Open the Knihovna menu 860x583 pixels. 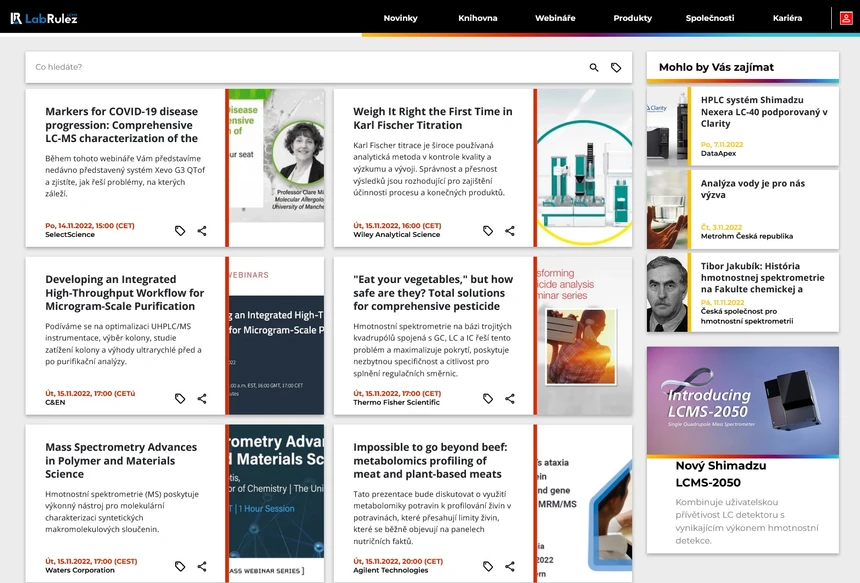[478, 18]
